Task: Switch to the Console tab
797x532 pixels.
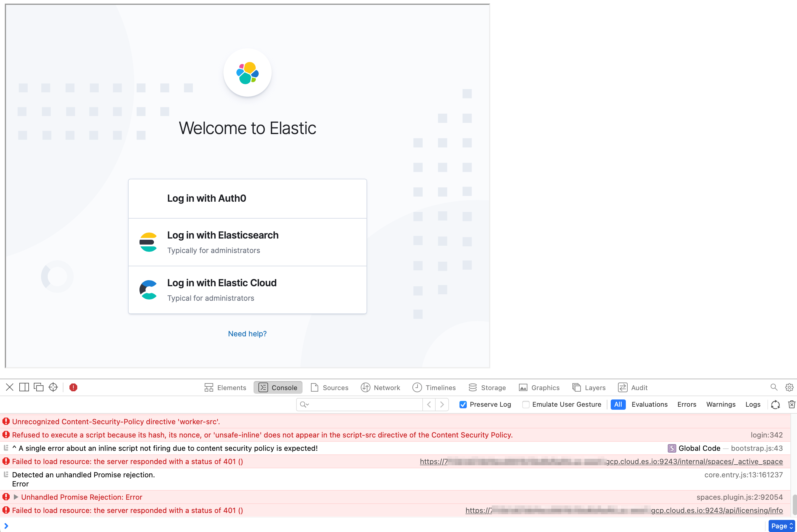Action: click(x=278, y=387)
